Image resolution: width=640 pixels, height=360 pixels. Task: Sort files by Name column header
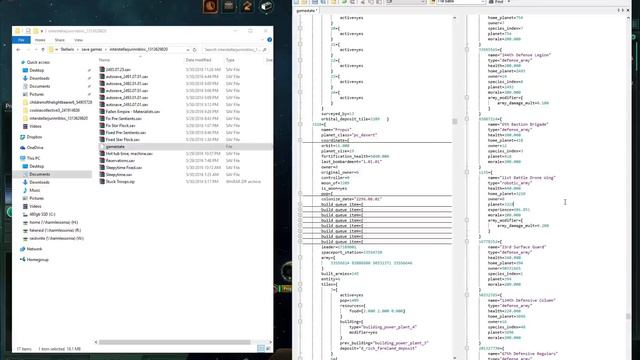(104, 60)
